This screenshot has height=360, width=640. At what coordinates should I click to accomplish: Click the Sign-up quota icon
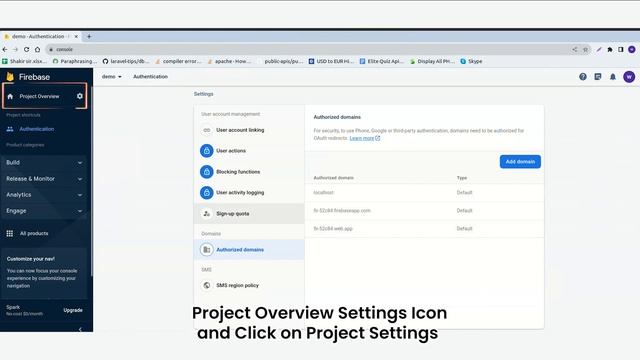tap(207, 213)
